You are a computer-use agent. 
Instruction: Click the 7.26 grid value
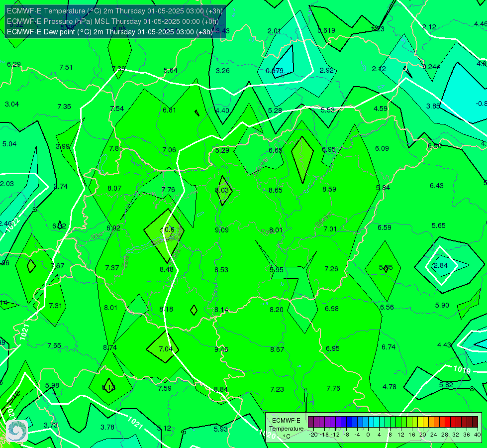331,269
